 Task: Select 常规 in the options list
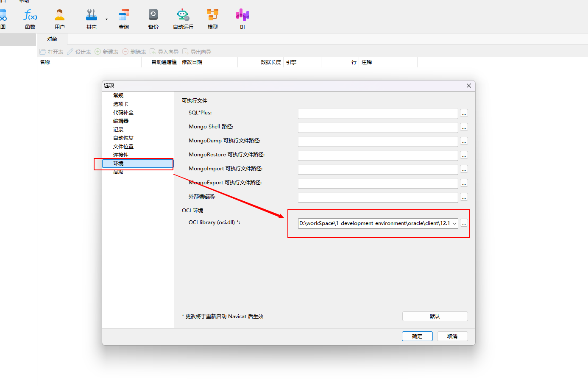coord(118,96)
